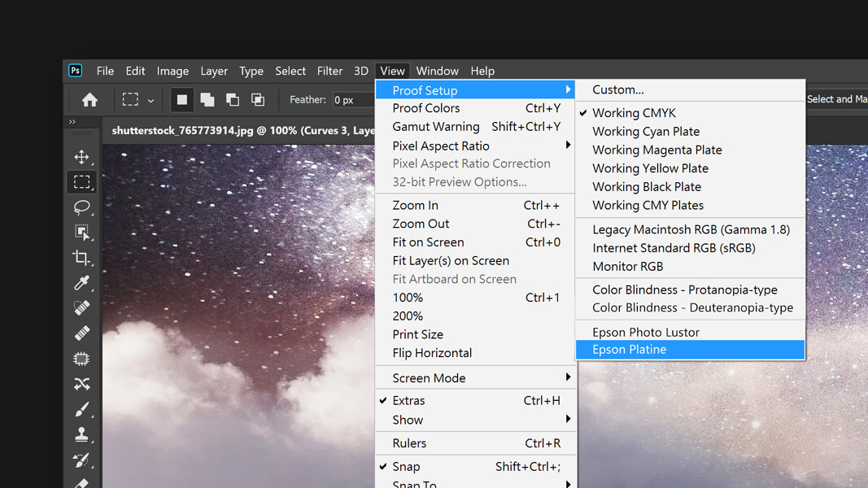Disable the Snap option in View menu
Screen dimensions: 868x488
click(406, 466)
